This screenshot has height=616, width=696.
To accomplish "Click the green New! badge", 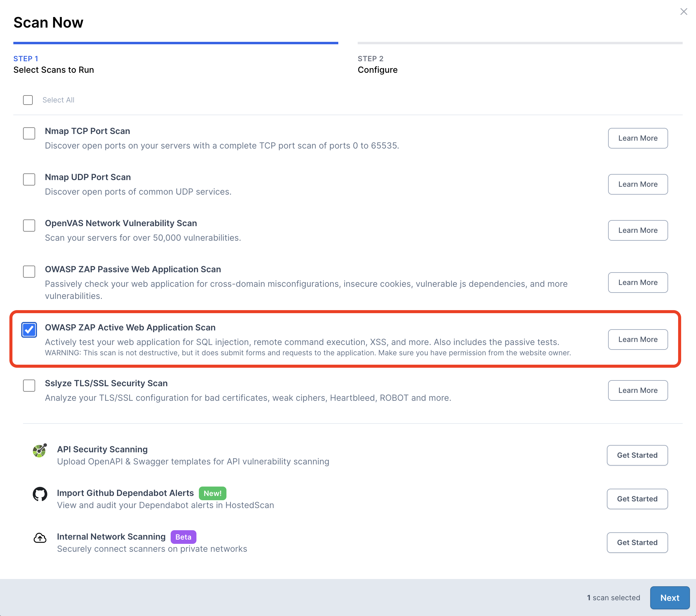I will pyautogui.click(x=212, y=493).
